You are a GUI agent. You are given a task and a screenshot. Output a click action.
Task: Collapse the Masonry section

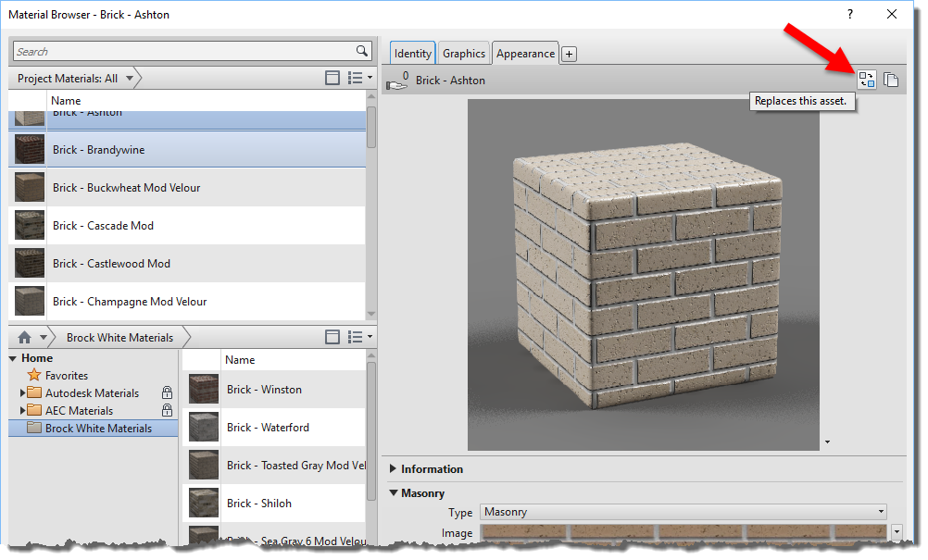pyautogui.click(x=393, y=492)
